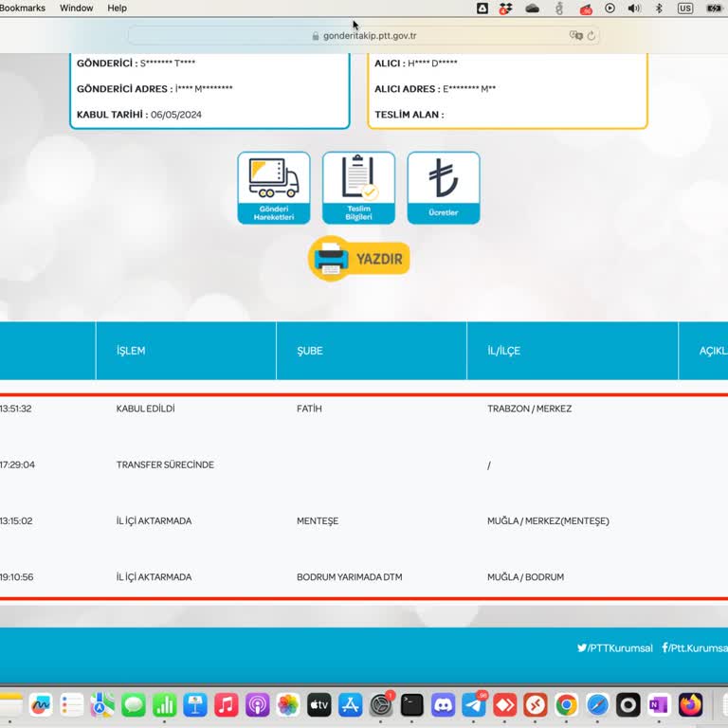This screenshot has width=728, height=728.
Task: Open OneNote in the Dock
Action: (x=659, y=705)
